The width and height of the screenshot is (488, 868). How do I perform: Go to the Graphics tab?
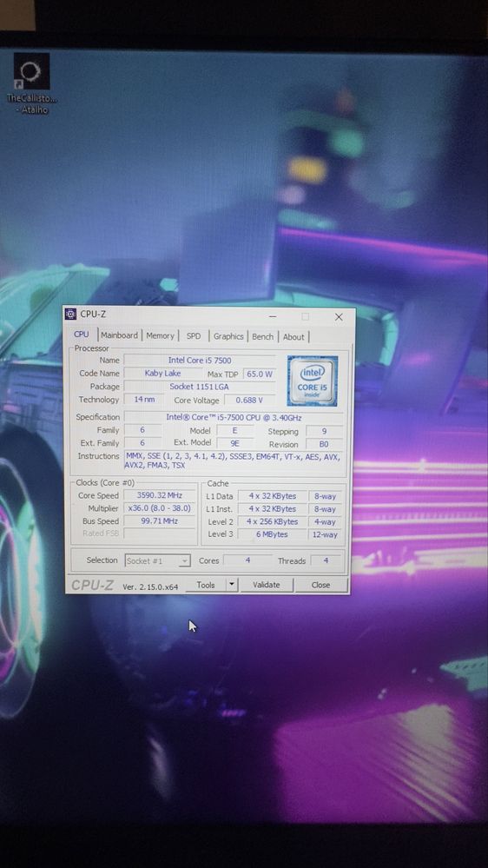click(228, 336)
